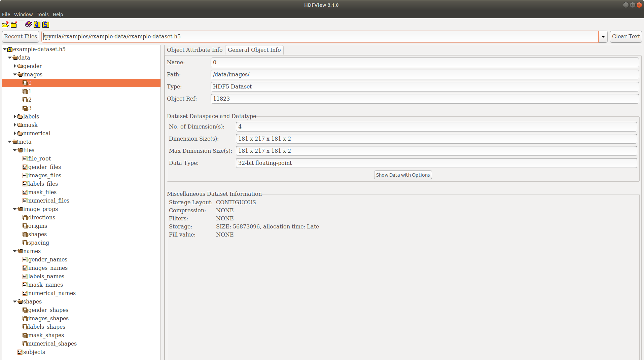This screenshot has height=360, width=644.
Task: Collapse the image_props group
Action: tap(15, 209)
